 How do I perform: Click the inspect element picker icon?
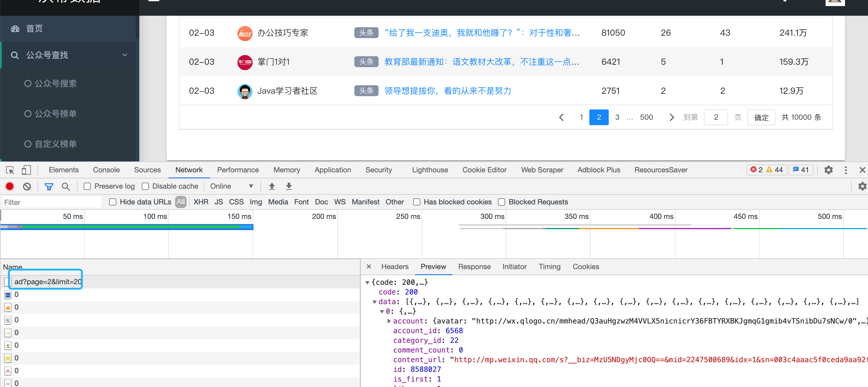pos(10,170)
